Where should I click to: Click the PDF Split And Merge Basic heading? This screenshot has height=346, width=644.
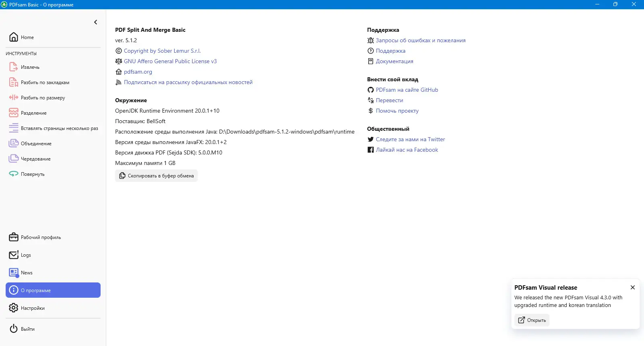150,30
